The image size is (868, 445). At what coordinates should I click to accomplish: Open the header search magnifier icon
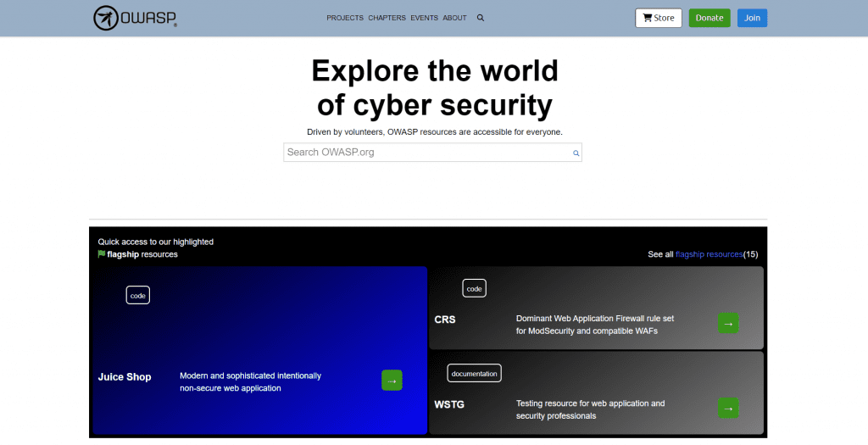pyautogui.click(x=481, y=18)
